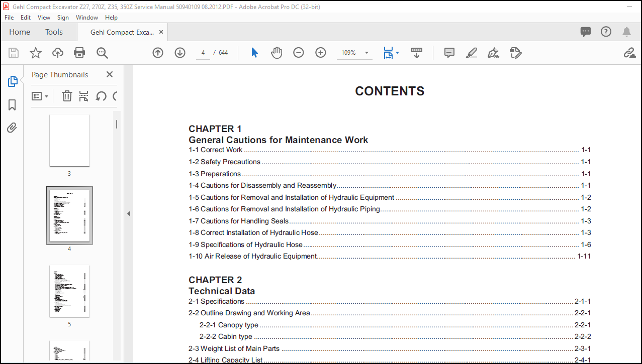Switch to the Home tab
Viewport: 642px width, 364px height.
(x=20, y=32)
